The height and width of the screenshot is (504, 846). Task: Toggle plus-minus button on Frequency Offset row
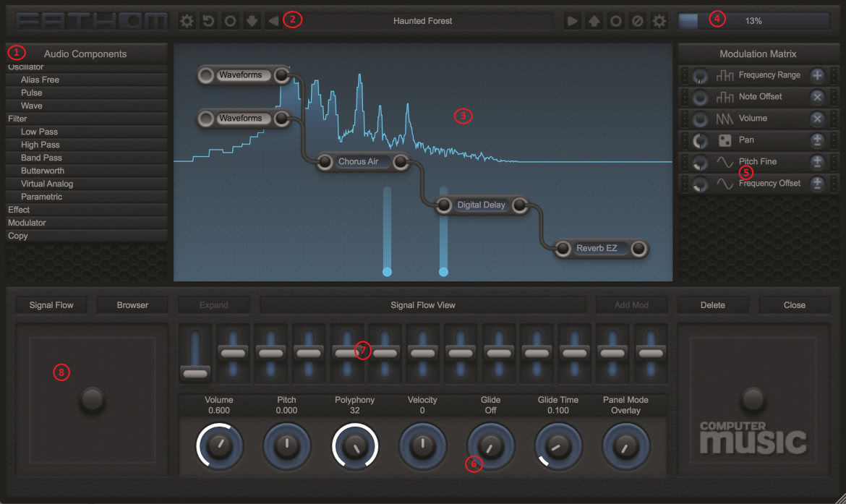pyautogui.click(x=817, y=184)
